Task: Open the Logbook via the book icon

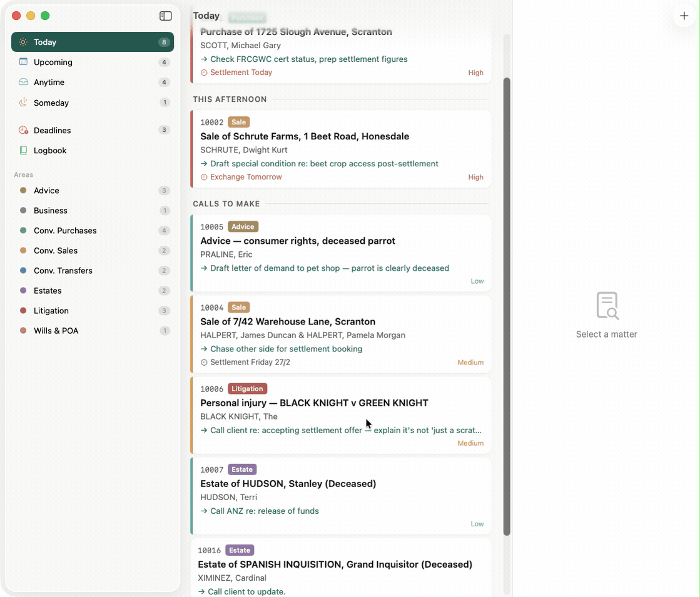Action: click(23, 150)
